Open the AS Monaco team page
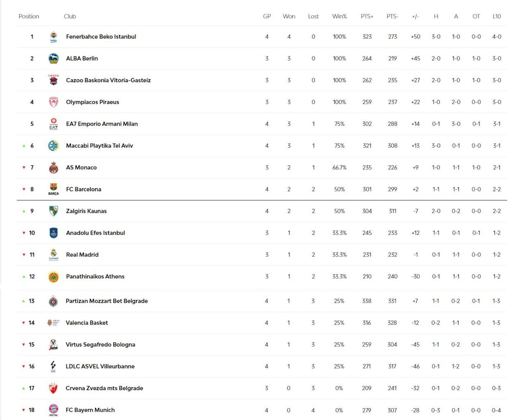 (81, 168)
